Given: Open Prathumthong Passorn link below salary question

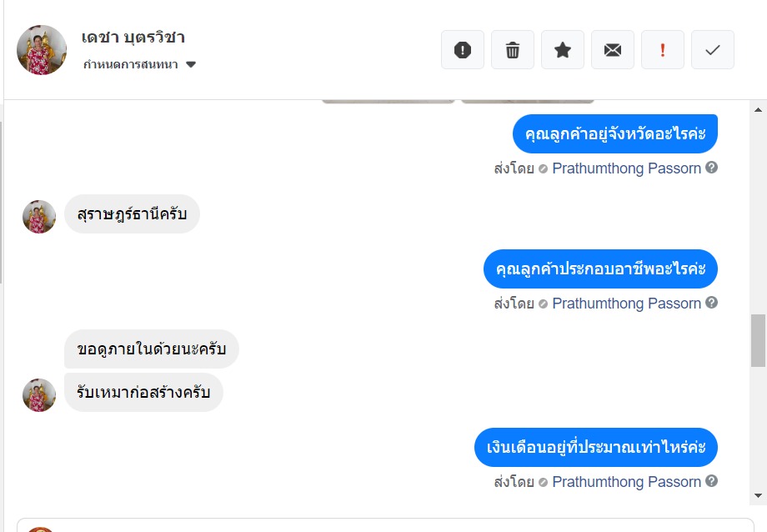Looking at the screenshot, I should 626,482.
